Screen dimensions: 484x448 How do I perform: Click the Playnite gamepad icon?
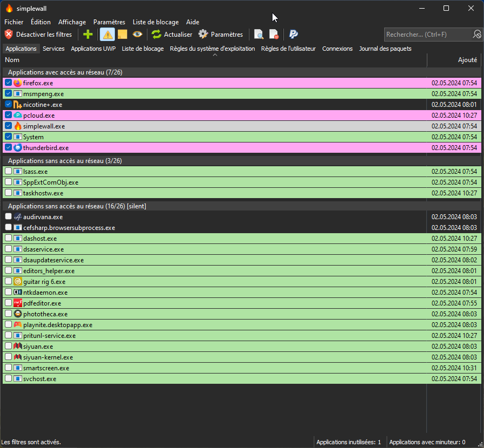pyautogui.click(x=18, y=325)
